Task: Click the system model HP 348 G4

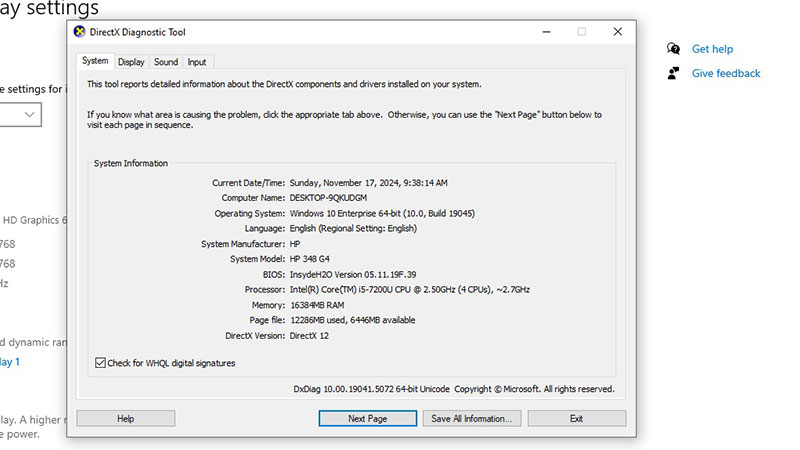Action: [310, 259]
